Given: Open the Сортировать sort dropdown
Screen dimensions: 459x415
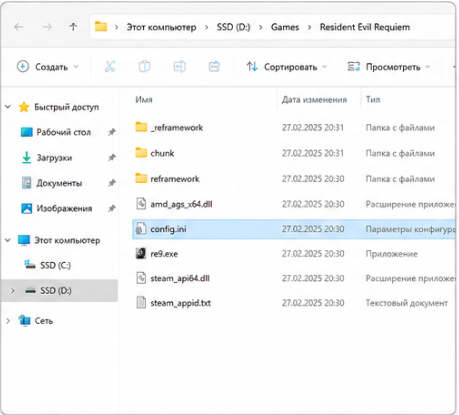Looking at the screenshot, I should pyautogui.click(x=286, y=67).
